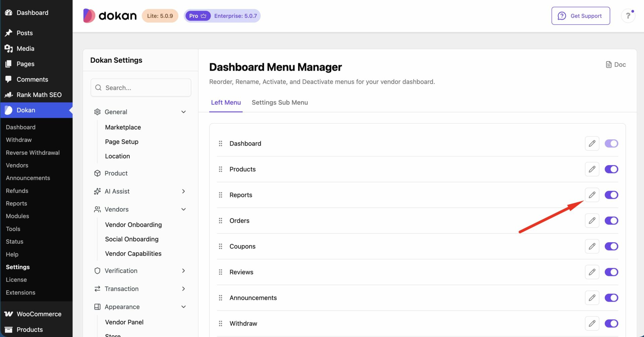644x337 pixels.
Task: Grab the drag handle beside Coupons
Action: (220, 246)
